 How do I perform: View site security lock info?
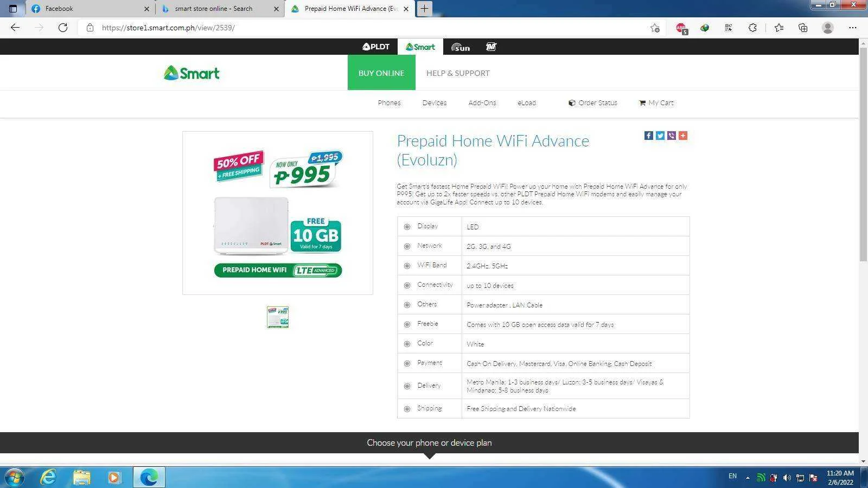point(90,28)
